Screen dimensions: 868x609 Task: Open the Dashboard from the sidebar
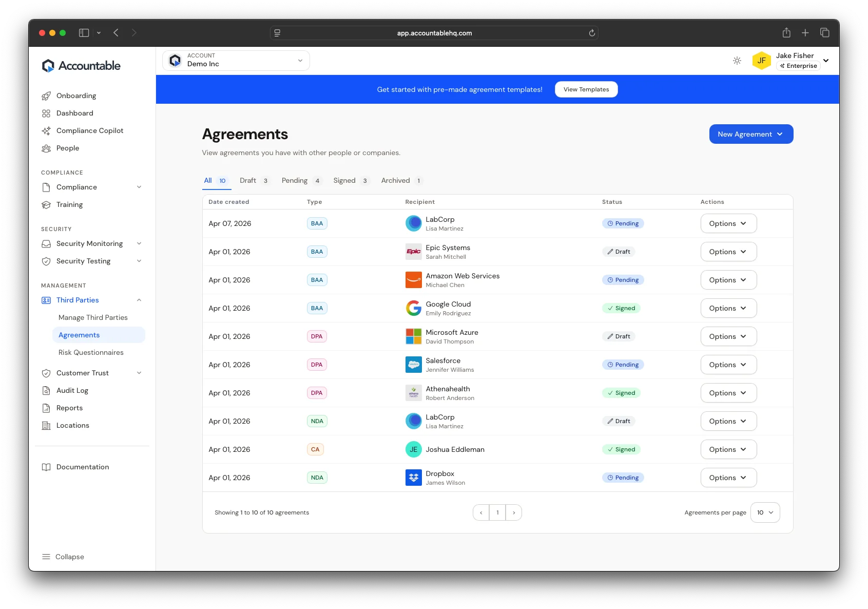click(74, 113)
